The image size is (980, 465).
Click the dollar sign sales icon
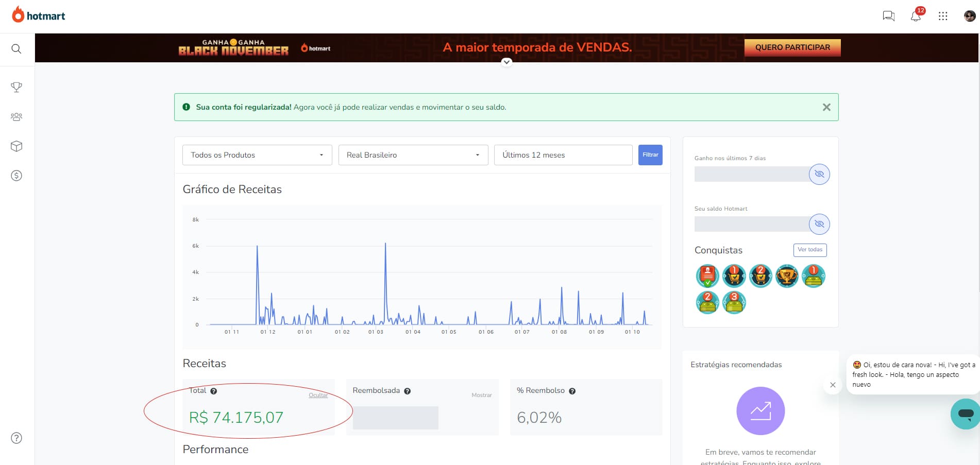16,176
